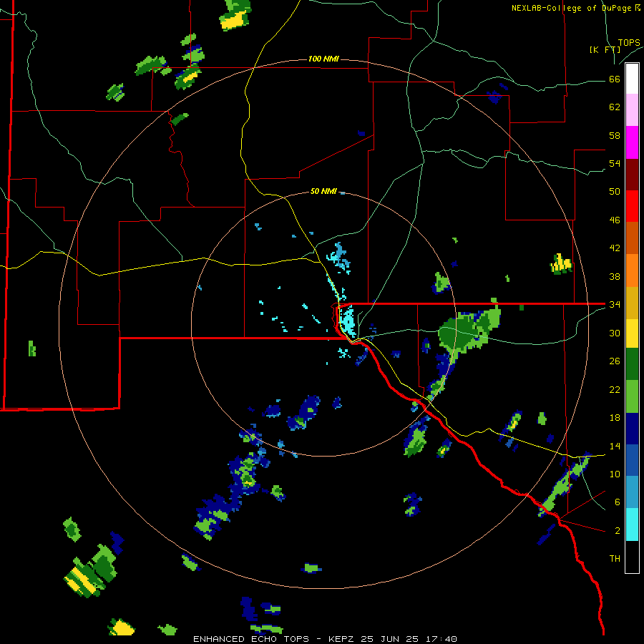This screenshot has width=644, height=644.
Task: Click the NEXLAB-College of DuPage credit text
Action: pyautogui.click(x=575, y=8)
